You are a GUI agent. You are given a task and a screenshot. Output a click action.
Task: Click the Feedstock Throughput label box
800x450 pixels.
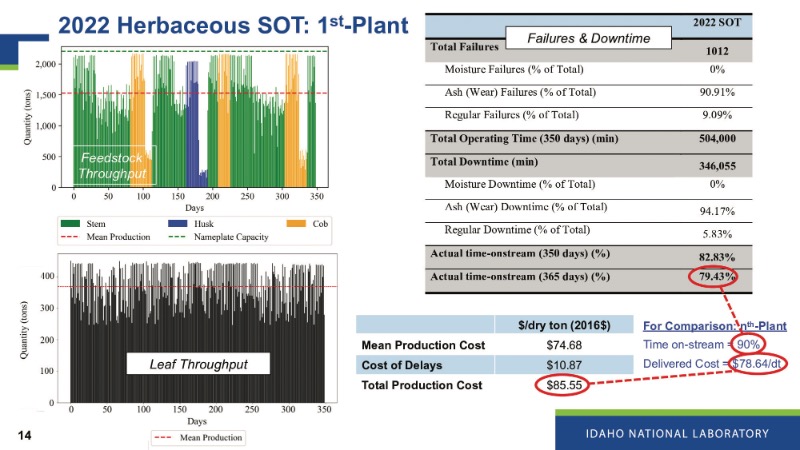click(114, 166)
